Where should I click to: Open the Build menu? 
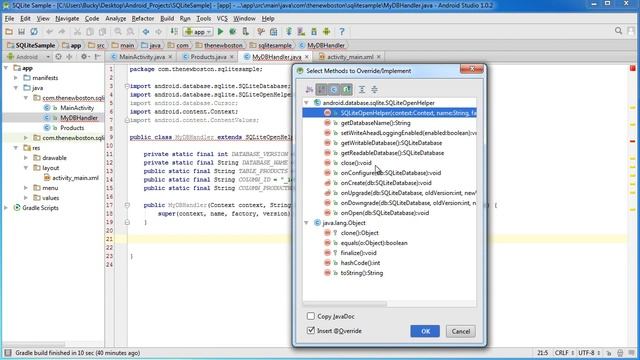point(167,18)
